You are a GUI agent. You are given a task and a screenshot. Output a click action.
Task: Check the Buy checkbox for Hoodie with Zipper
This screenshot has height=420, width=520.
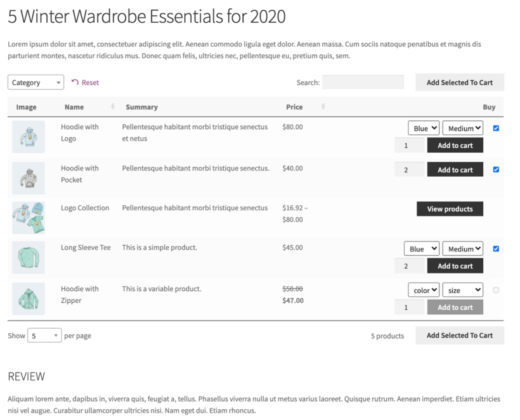point(496,289)
